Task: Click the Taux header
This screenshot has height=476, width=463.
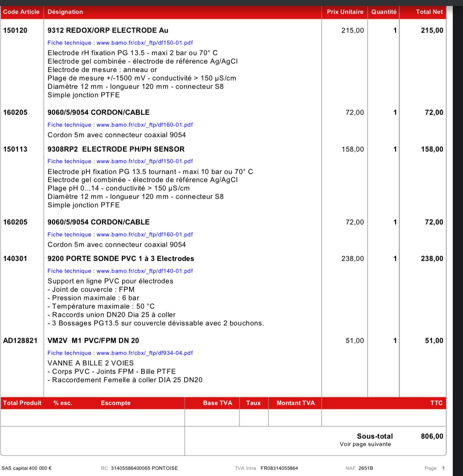Action: (x=253, y=403)
